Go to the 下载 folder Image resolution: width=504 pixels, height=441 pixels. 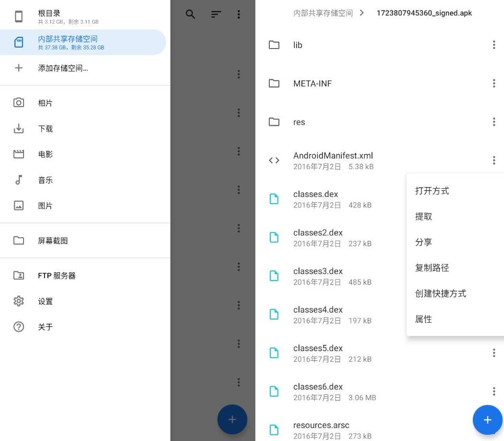tap(46, 129)
